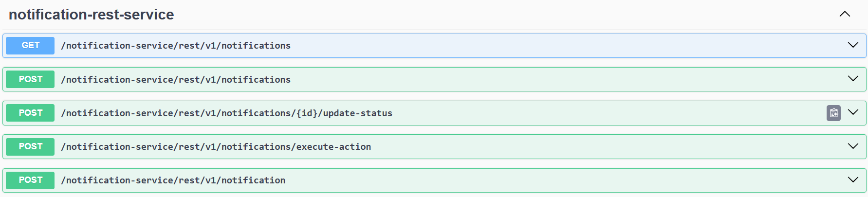
Task: Open the GET /notification-service/rest/v1/notifications path
Action: pos(176,46)
